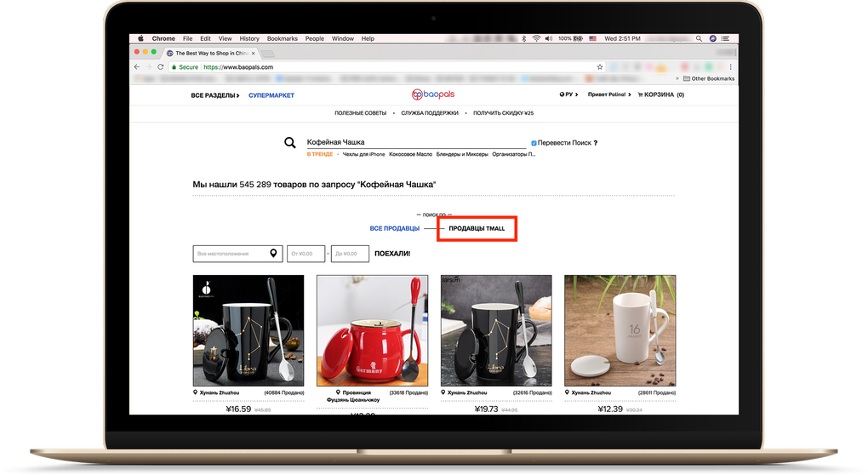Click the maximum price До field
The width and height of the screenshot is (868, 475).
point(350,254)
